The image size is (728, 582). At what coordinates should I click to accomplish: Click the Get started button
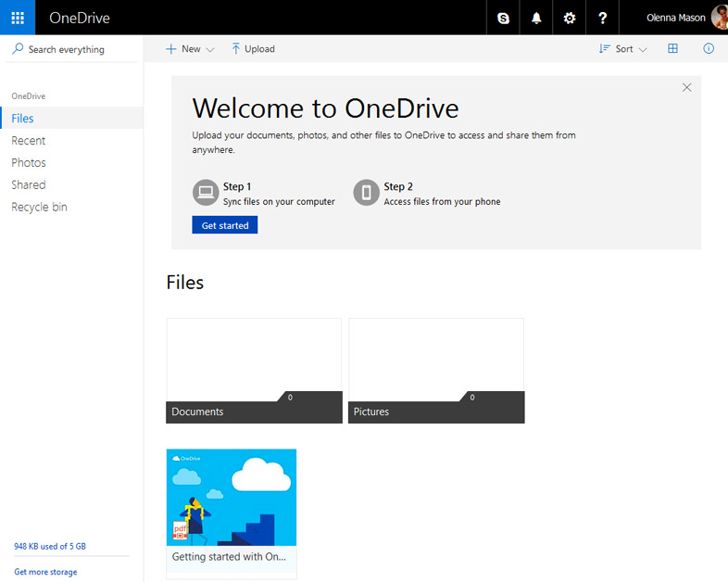pos(225,225)
